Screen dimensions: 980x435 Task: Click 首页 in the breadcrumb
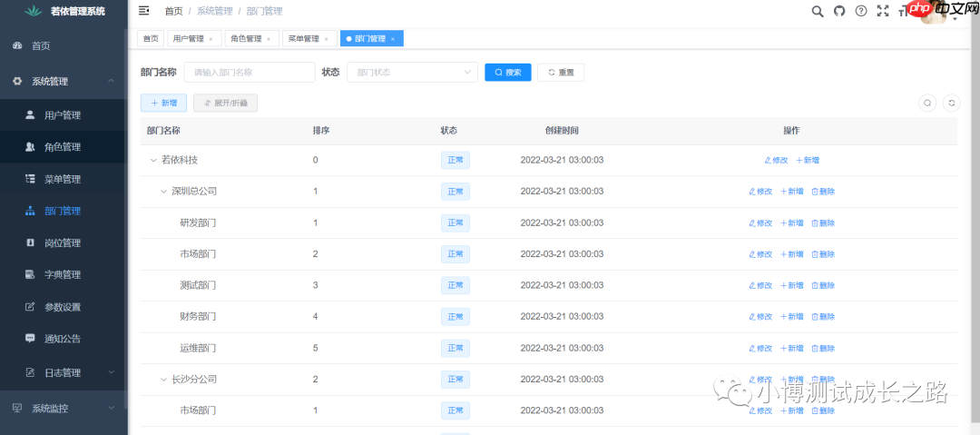[173, 11]
